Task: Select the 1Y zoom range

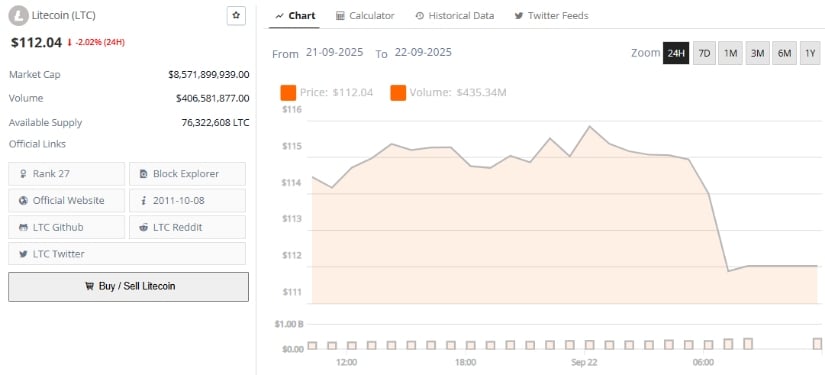Action: click(x=810, y=53)
